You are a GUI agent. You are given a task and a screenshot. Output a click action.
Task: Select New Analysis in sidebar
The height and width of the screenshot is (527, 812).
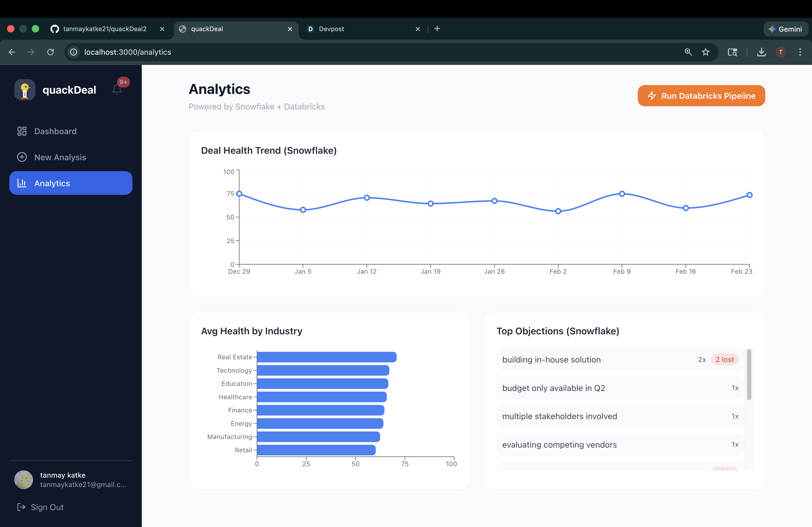point(60,157)
